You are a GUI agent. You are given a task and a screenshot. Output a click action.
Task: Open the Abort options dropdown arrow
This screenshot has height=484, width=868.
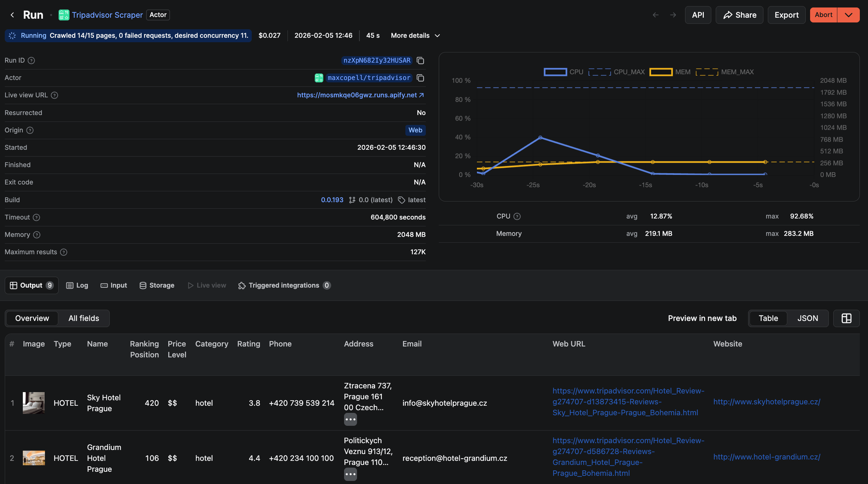click(x=848, y=15)
